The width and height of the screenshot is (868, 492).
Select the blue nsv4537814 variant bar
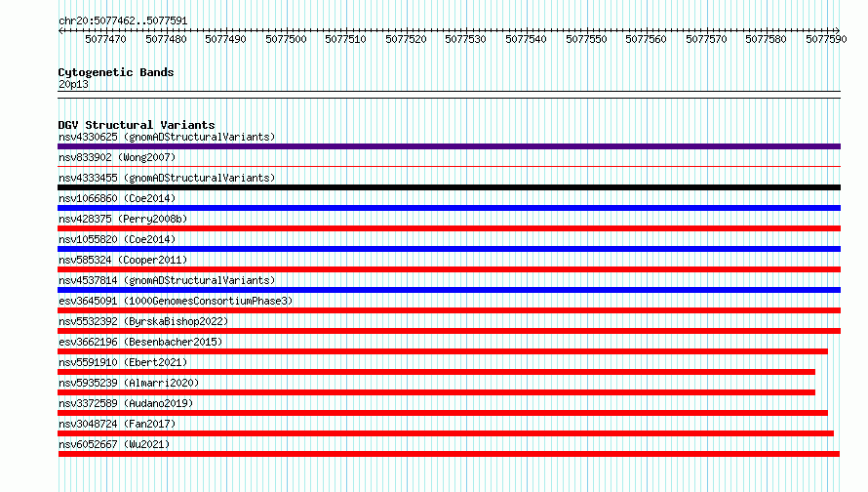tap(449, 290)
